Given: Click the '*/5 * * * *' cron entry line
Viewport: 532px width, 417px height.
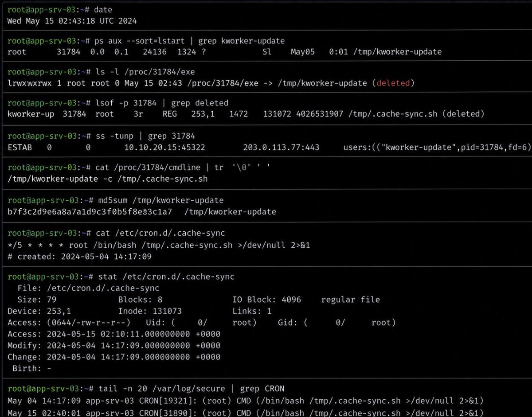Looking at the screenshot, I should pos(159,245).
